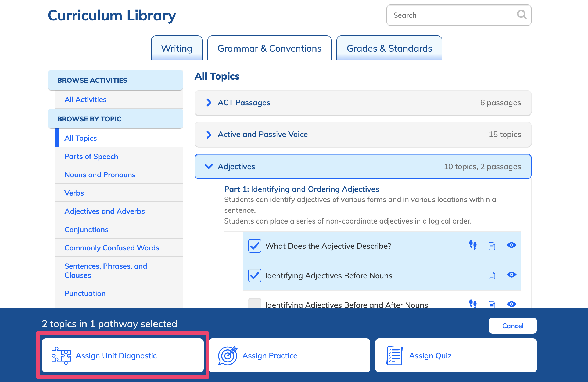Click the '6 passages' count text

(x=500, y=103)
